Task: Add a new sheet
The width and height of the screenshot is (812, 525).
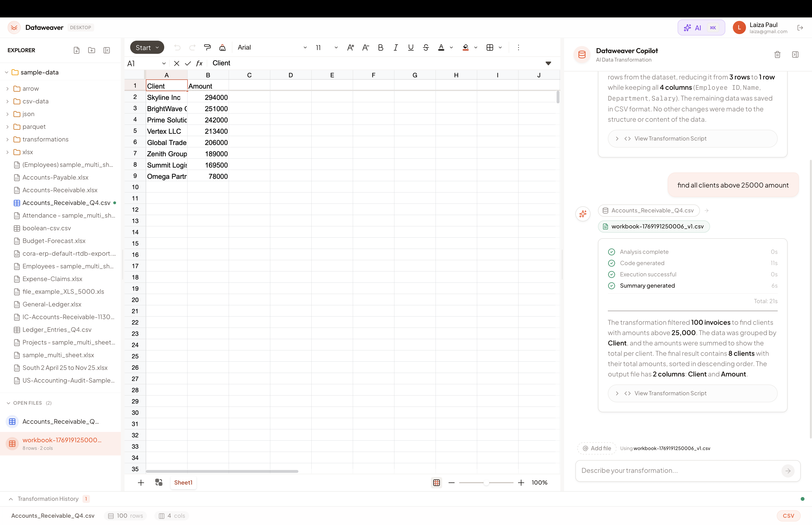Action: point(141,482)
